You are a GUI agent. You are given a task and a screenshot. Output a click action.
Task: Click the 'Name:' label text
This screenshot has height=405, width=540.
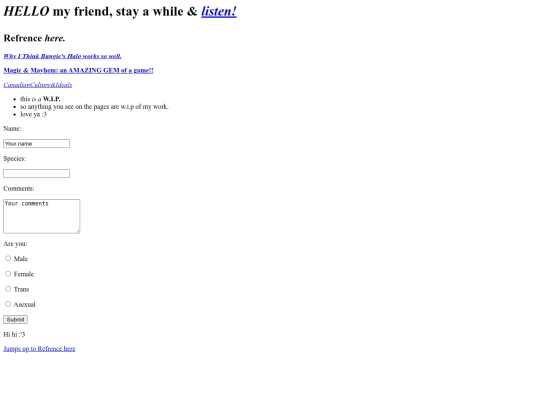pos(12,128)
